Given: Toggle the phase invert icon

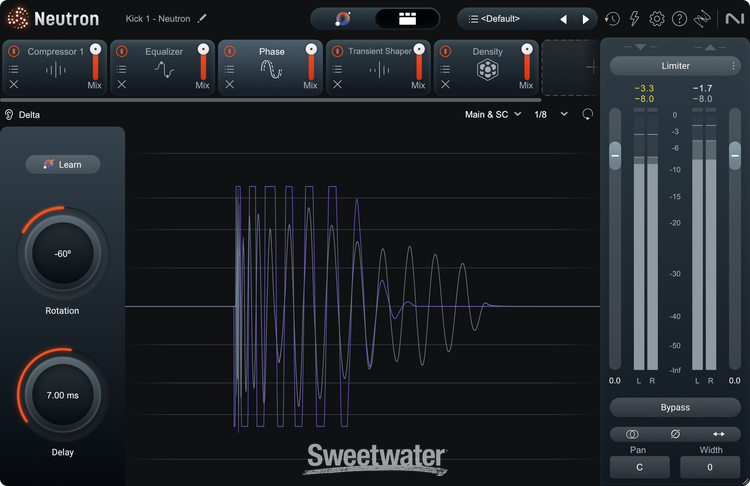Looking at the screenshot, I should [675, 434].
